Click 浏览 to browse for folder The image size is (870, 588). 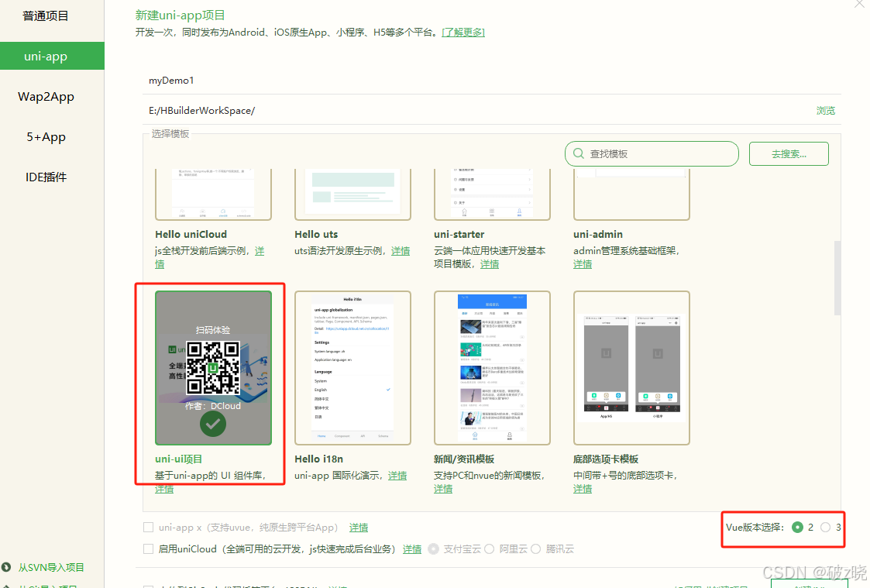coord(826,110)
